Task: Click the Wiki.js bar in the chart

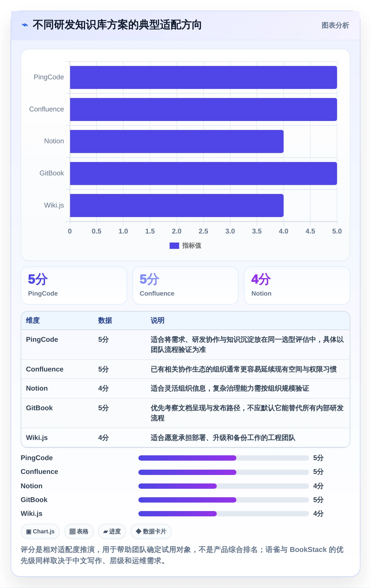Action: [177, 205]
